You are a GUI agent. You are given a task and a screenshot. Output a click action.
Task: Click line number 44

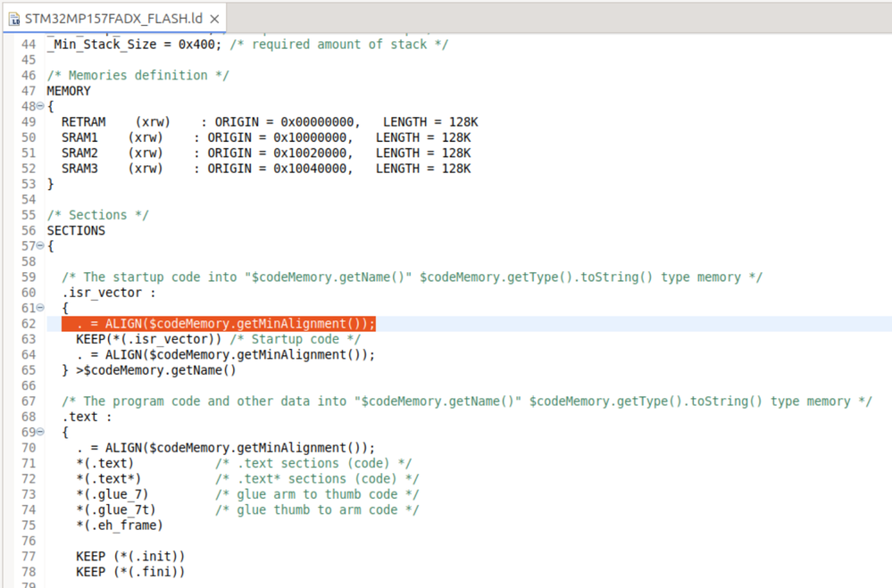point(27,44)
